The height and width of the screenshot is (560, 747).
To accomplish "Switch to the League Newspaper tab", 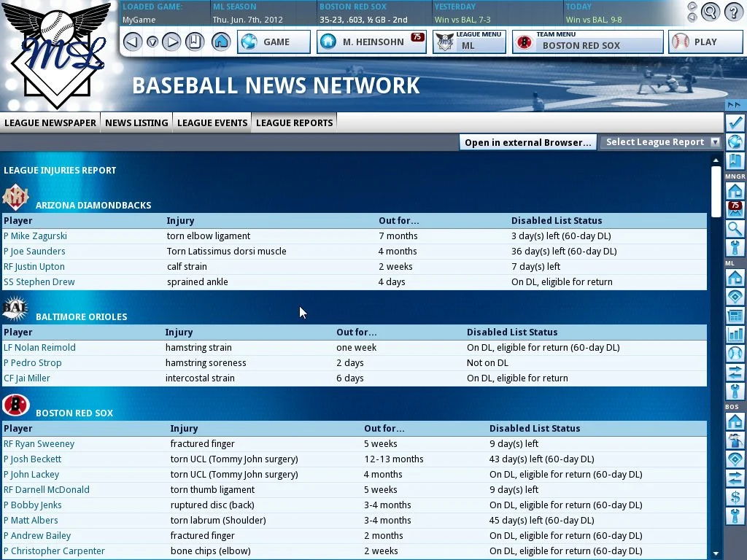I will click(x=50, y=122).
